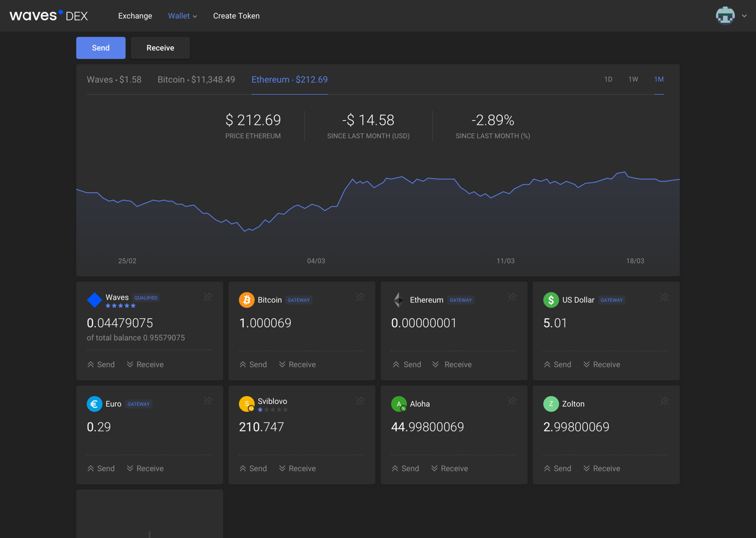Click the US Dollar green icon
Screen dimensions: 756x538
click(551, 300)
